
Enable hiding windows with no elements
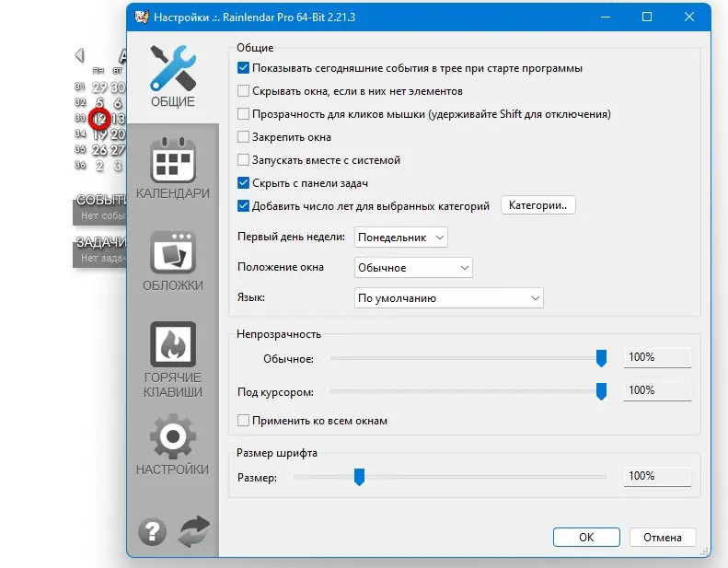click(x=243, y=91)
